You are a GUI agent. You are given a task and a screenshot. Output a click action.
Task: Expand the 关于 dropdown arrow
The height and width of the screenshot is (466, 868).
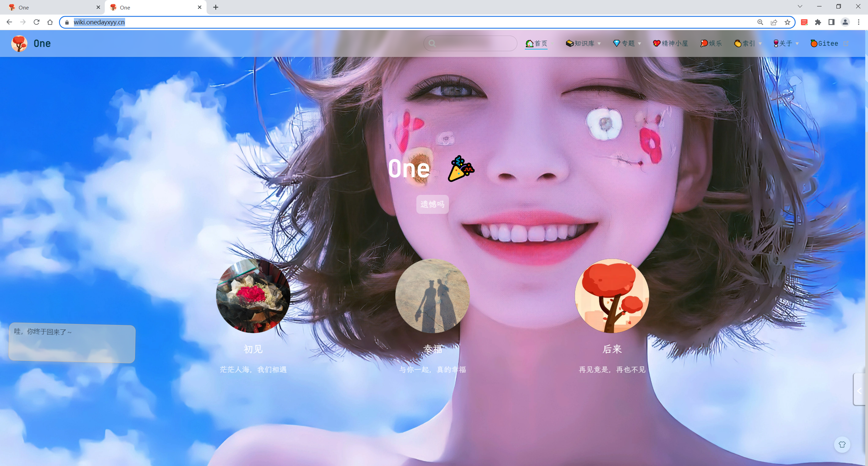point(797,44)
